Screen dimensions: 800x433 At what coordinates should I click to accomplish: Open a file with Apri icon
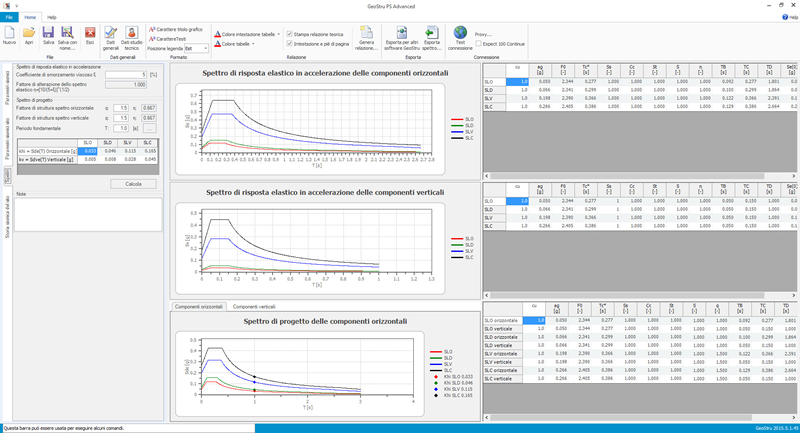point(29,36)
